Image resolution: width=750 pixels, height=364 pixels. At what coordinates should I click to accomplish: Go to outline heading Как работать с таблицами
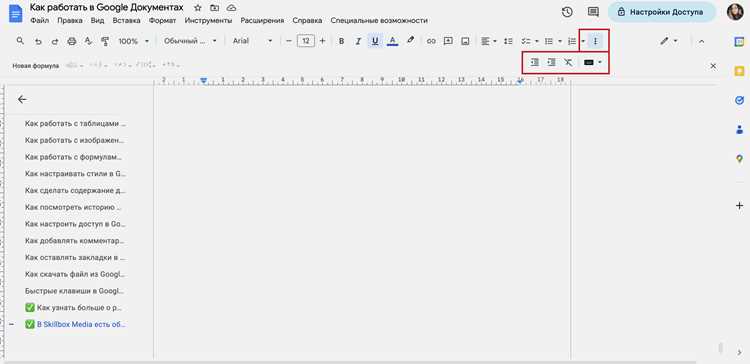pos(76,123)
